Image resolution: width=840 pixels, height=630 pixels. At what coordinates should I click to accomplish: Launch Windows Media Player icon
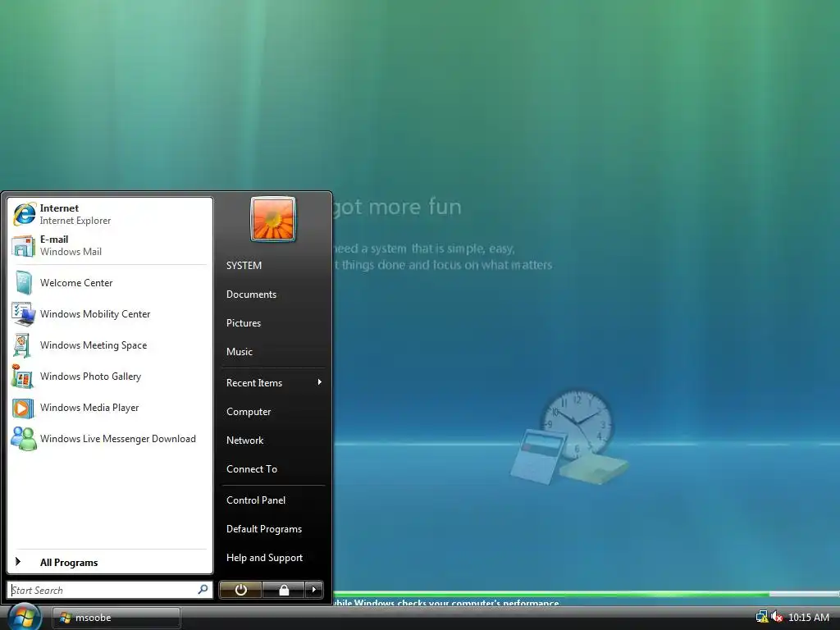(23, 409)
